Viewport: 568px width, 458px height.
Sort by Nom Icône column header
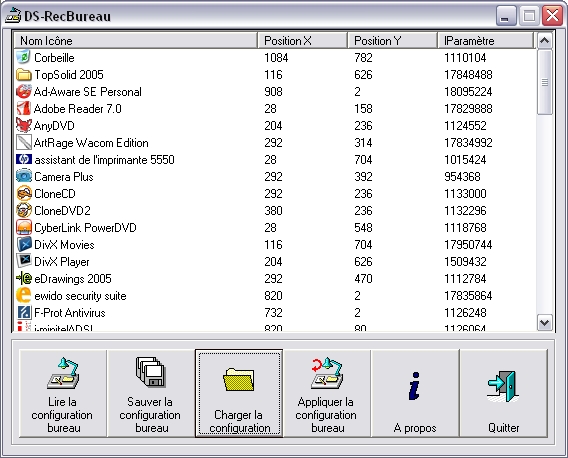135,41
